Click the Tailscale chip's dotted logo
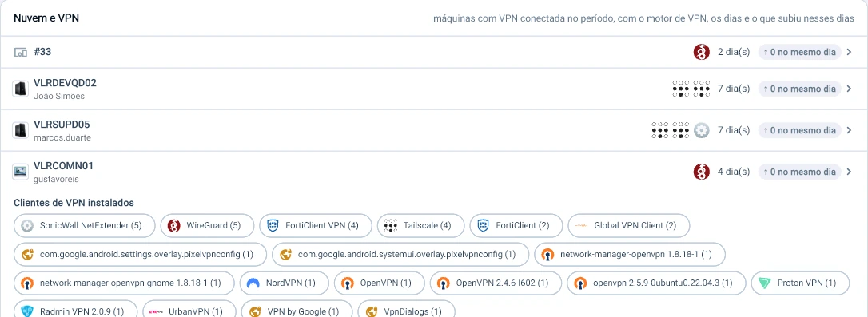Image resolution: width=868 pixels, height=317 pixels. pyautogui.click(x=391, y=226)
